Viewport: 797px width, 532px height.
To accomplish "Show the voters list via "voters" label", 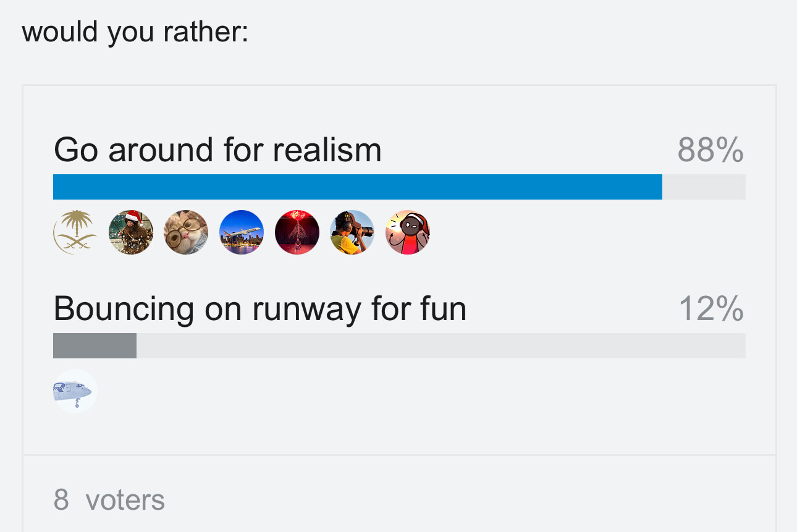I will pyautogui.click(x=125, y=499).
